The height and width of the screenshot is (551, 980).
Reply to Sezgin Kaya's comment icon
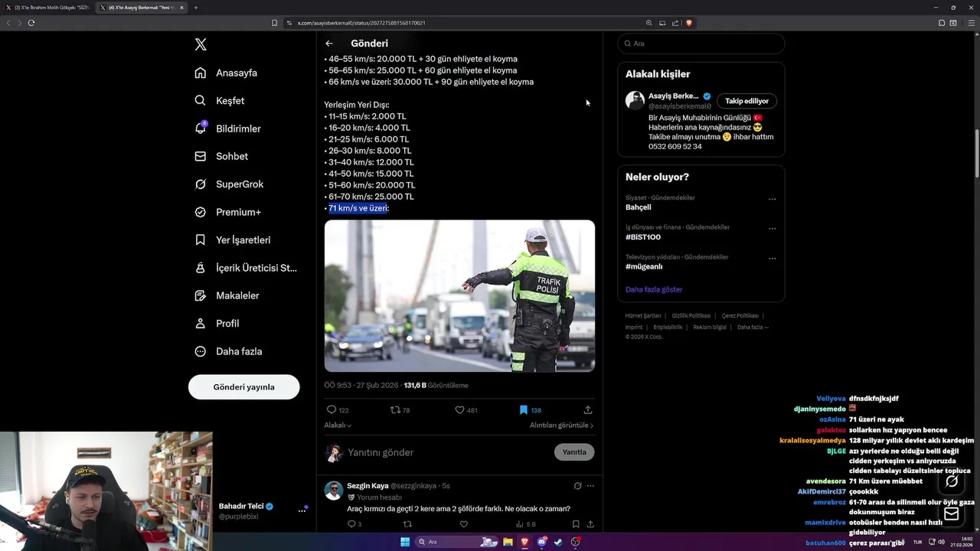(352, 524)
